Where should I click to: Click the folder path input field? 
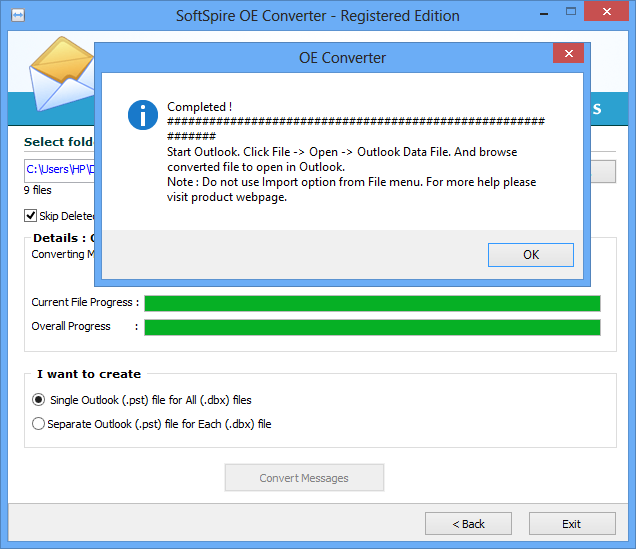point(59,170)
